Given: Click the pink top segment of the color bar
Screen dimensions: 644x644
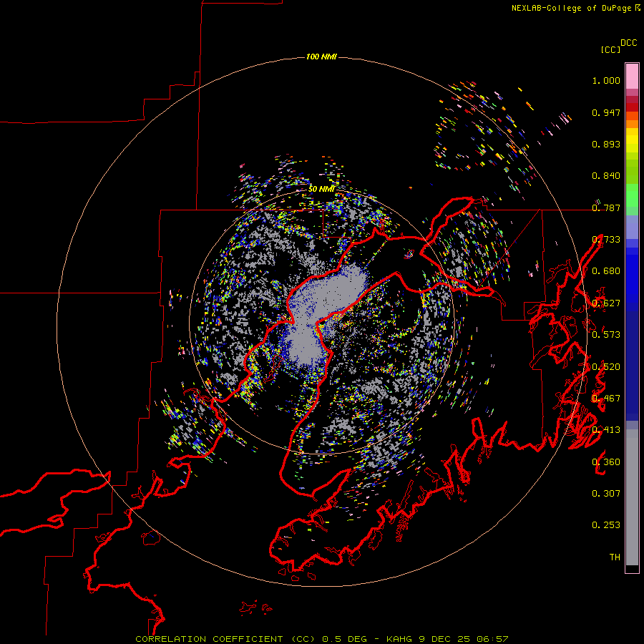Looking at the screenshot, I should tap(632, 76).
